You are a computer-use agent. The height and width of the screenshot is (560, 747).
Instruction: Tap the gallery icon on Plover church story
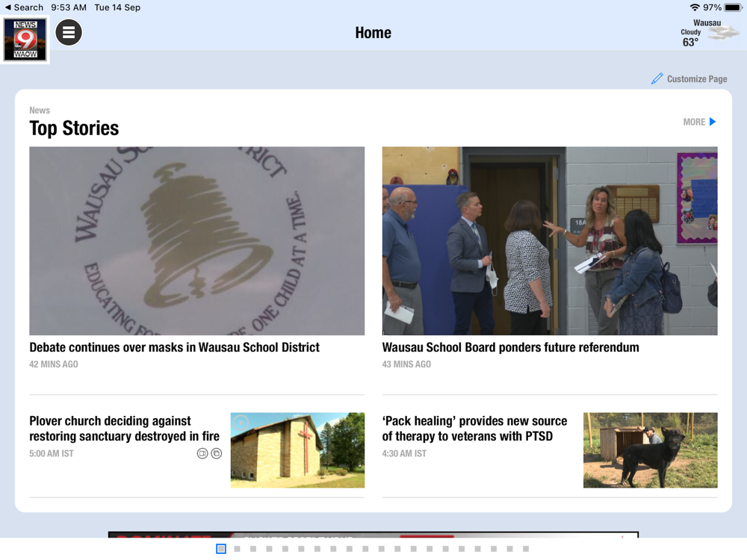(x=217, y=453)
